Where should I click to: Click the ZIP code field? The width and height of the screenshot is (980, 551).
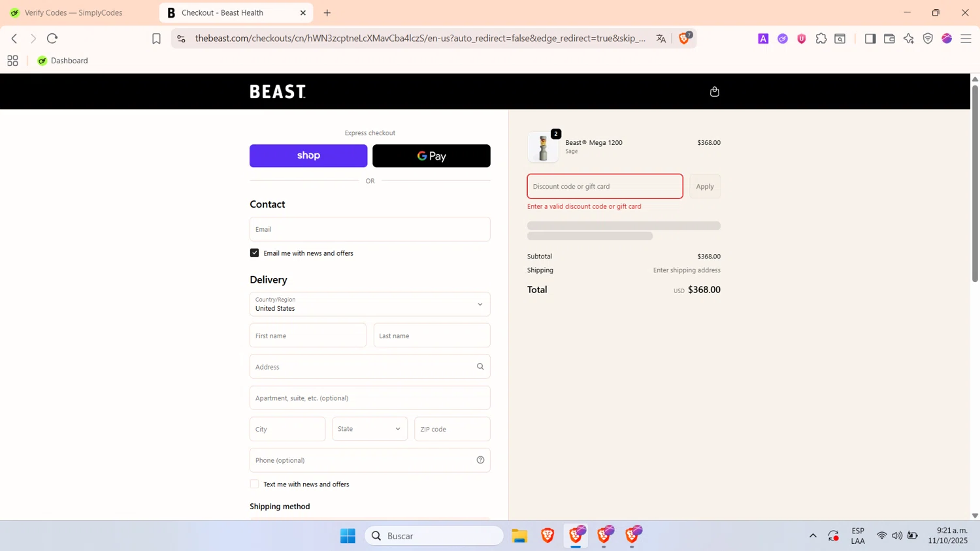coord(452,429)
